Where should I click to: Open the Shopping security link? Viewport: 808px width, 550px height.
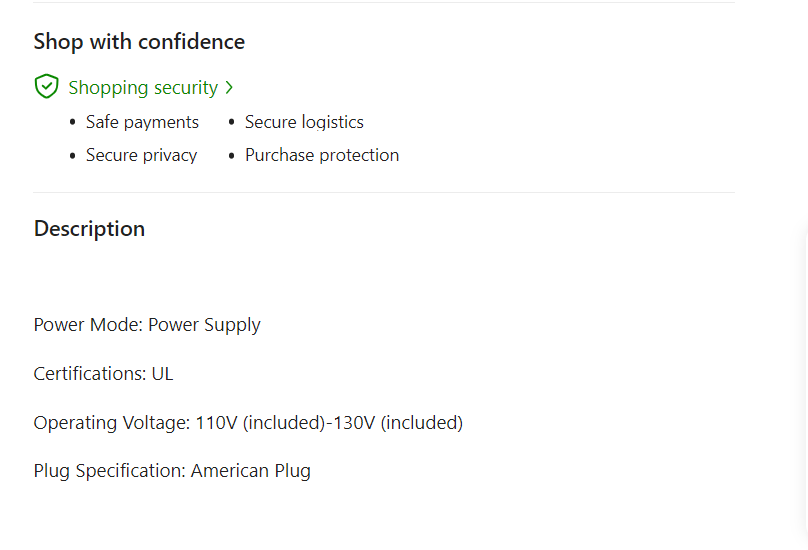point(143,88)
